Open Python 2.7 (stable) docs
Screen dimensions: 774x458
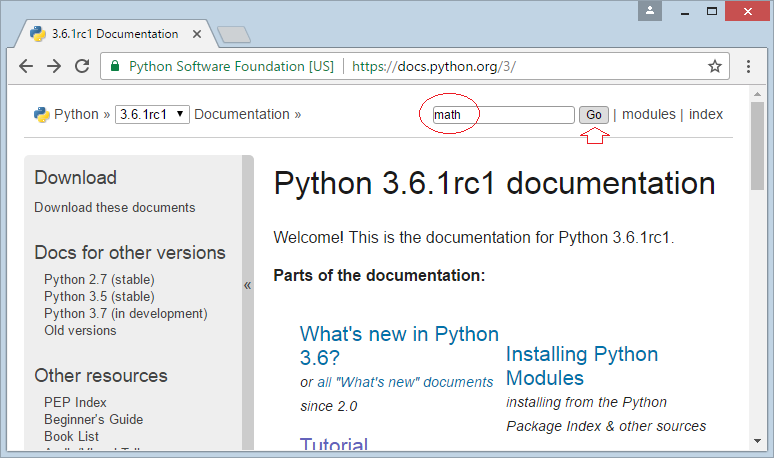[x=99, y=279]
